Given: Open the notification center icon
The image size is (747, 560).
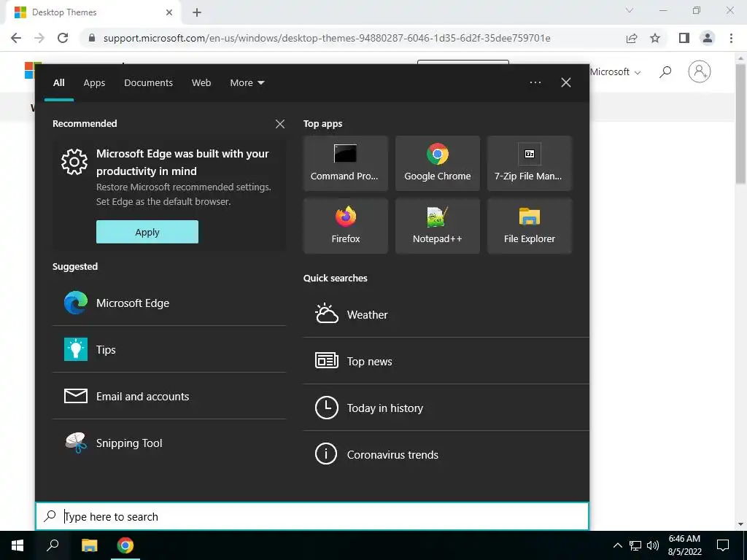Looking at the screenshot, I should click(x=723, y=545).
